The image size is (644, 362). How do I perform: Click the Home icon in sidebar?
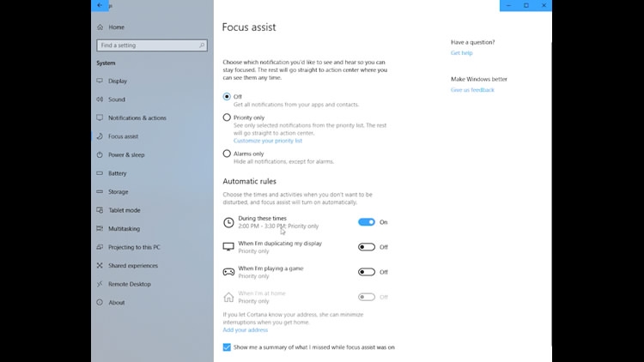pos(100,27)
